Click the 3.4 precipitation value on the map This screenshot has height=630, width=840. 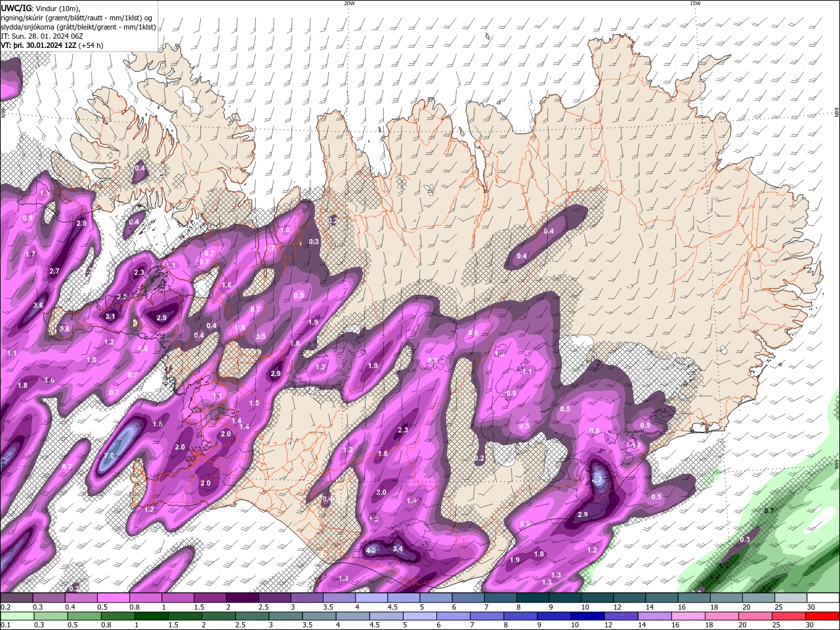point(398,549)
